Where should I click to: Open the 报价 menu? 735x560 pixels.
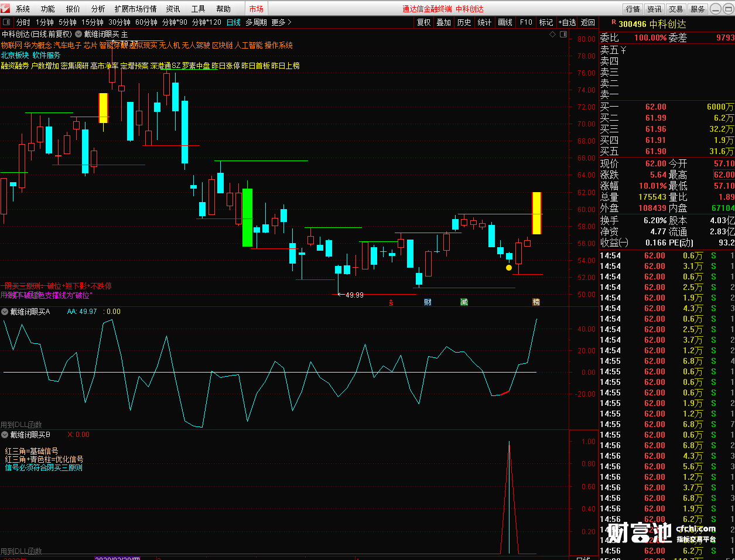point(73,9)
